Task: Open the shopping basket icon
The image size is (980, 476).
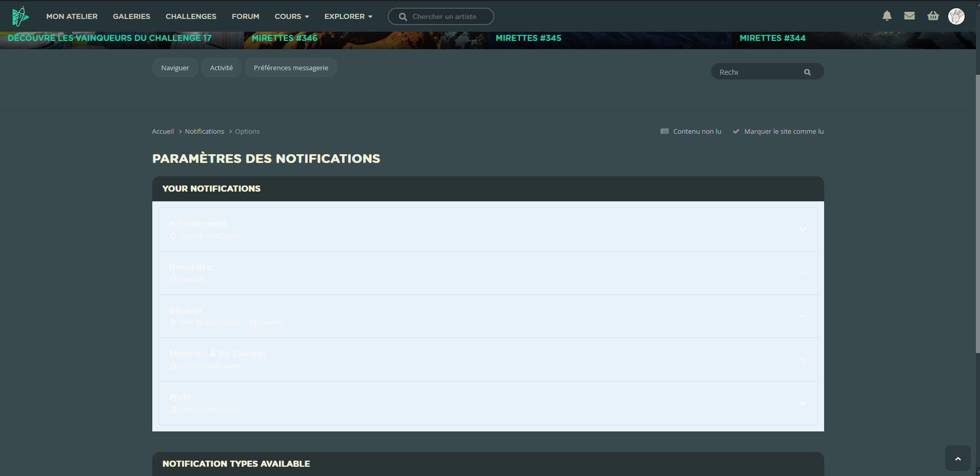Action: 933,16
